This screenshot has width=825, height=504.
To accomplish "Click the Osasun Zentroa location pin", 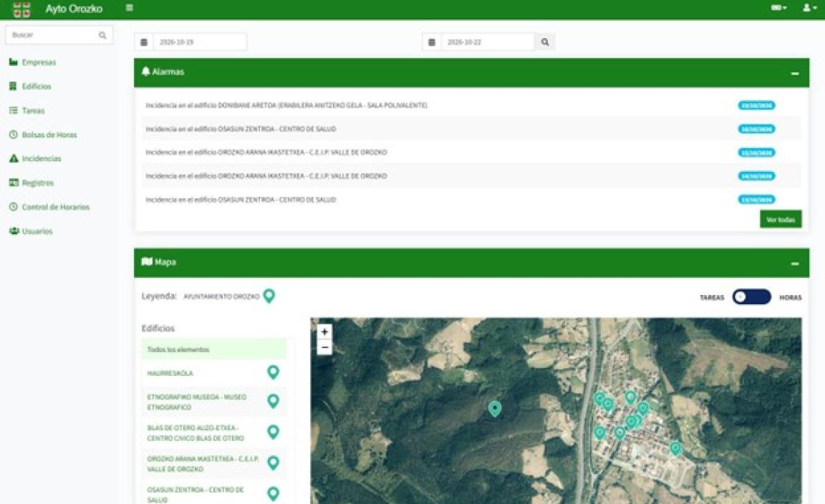I will pos(273,493).
